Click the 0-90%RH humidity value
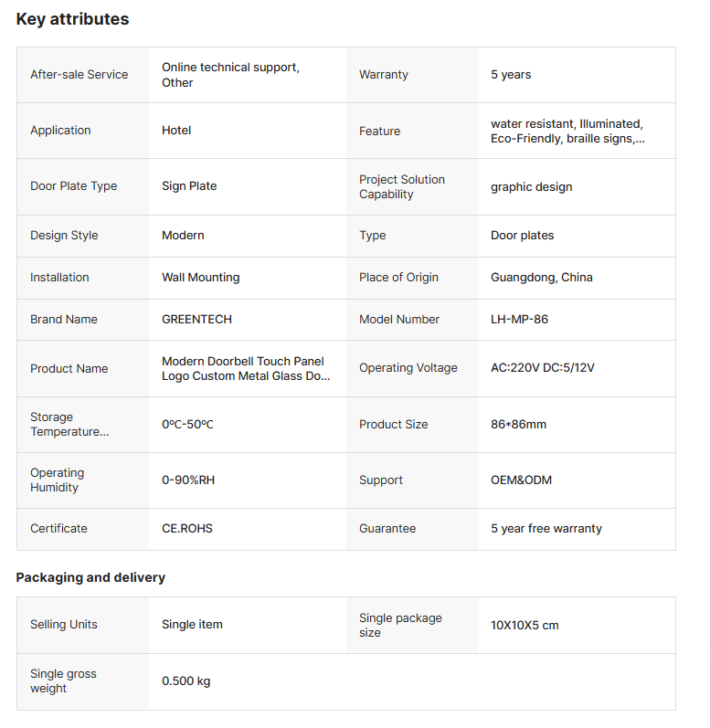This screenshot has height=728, width=710. point(188,480)
